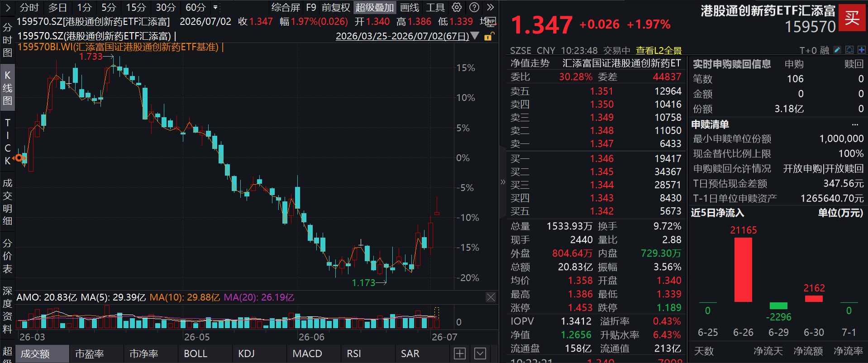Image resolution: width=868 pixels, height=363 pixels.
Task: Select the 15分 period tab
Action: click(136, 7)
